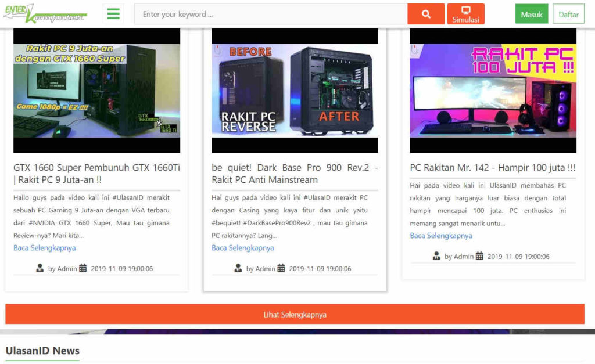Click the author icon on PC Rakitan card
Viewport: 595px width, 364px height.
436,257
